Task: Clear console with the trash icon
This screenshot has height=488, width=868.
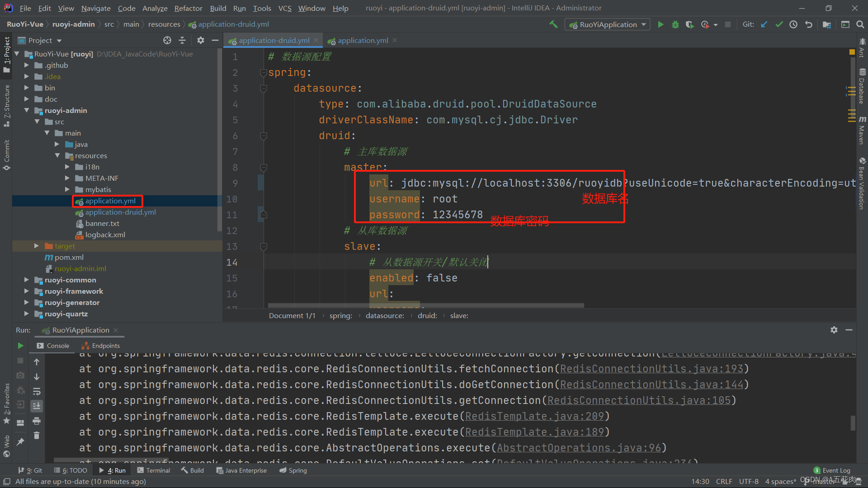Action: point(37,435)
